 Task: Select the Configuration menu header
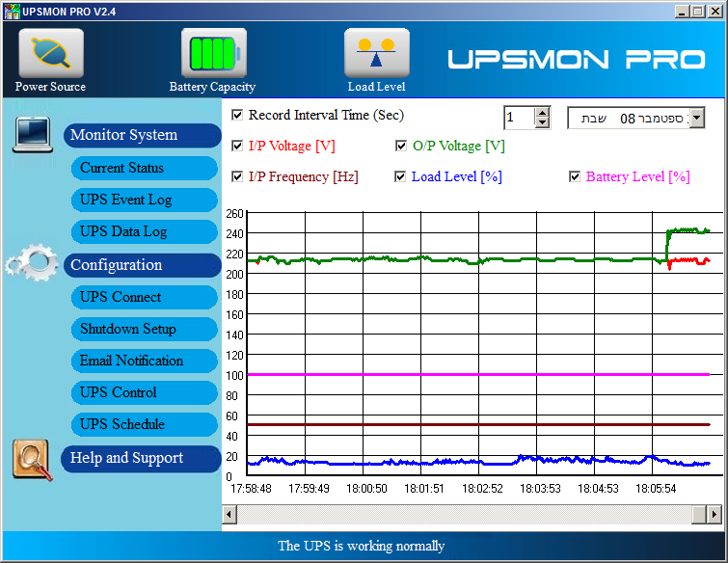coord(142,265)
